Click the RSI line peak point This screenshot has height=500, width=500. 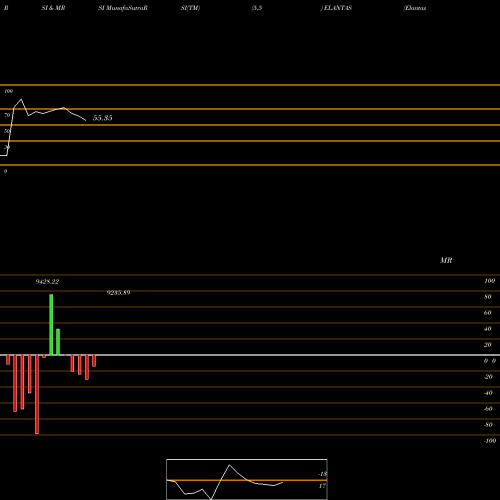(x=21, y=99)
